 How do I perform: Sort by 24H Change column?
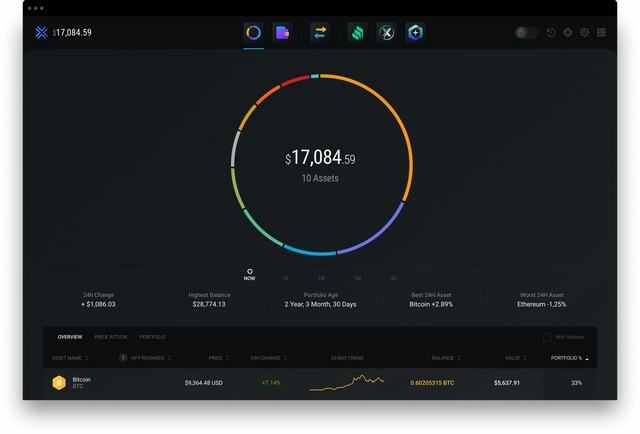268,358
